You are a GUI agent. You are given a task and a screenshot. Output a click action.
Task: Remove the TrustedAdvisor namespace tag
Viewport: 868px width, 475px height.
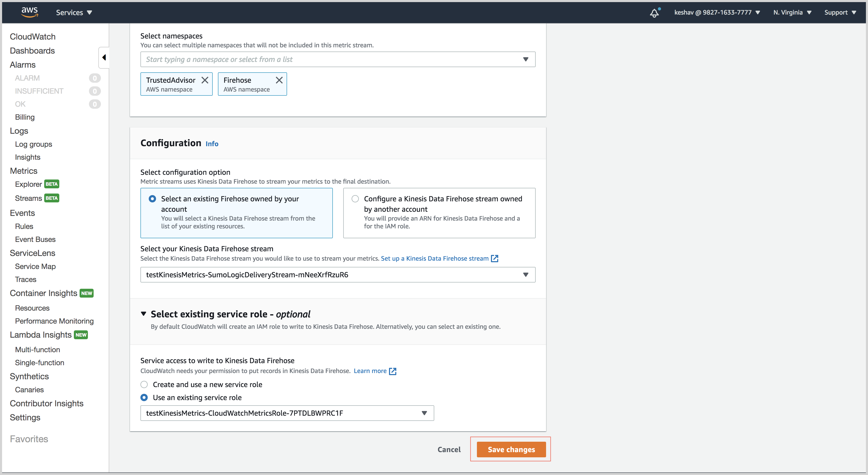point(205,80)
